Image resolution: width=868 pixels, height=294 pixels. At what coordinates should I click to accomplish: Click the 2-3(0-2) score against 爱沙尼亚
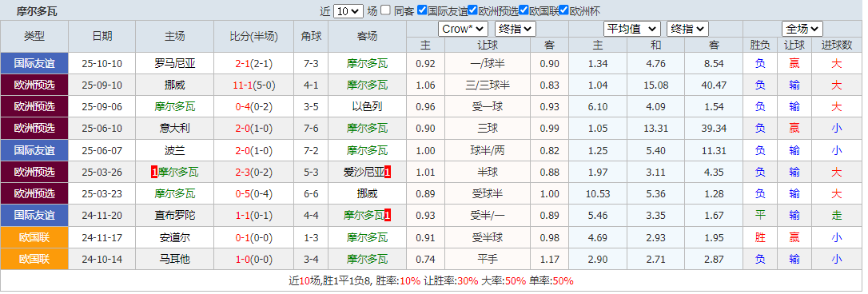[x=254, y=173]
